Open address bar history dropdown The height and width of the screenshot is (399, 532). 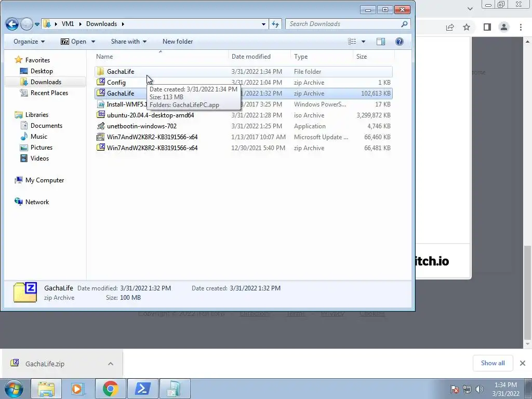click(x=263, y=24)
